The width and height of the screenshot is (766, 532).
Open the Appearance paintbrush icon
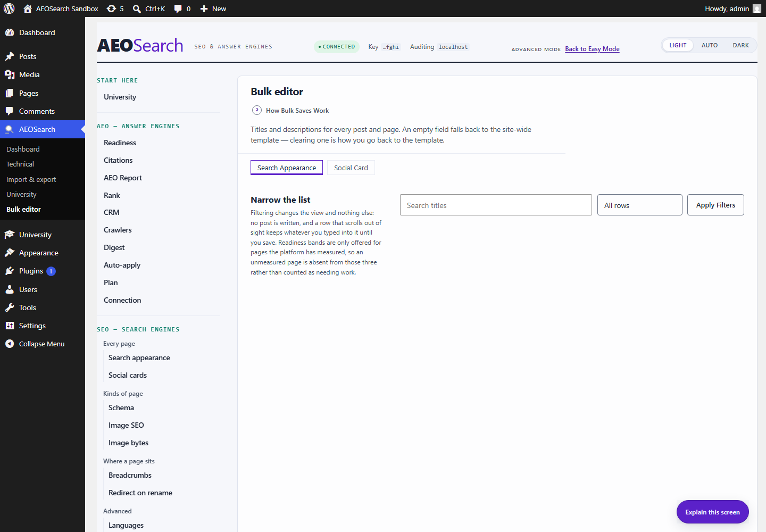click(10, 253)
